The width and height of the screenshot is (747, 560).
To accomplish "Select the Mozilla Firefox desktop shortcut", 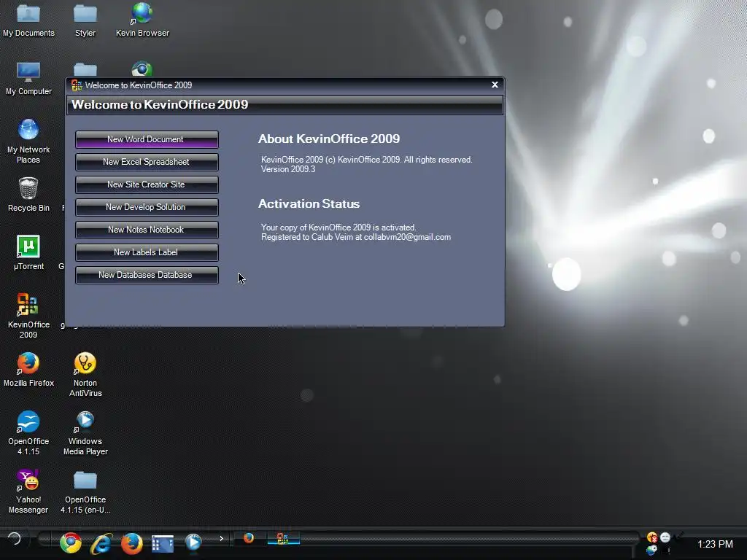I will click(x=28, y=370).
